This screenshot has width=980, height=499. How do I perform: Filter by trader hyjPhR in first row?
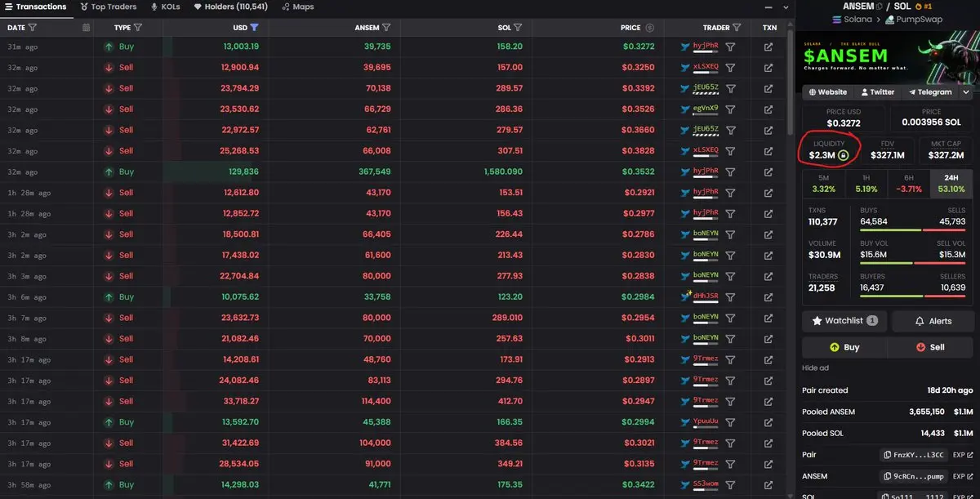[730, 47]
